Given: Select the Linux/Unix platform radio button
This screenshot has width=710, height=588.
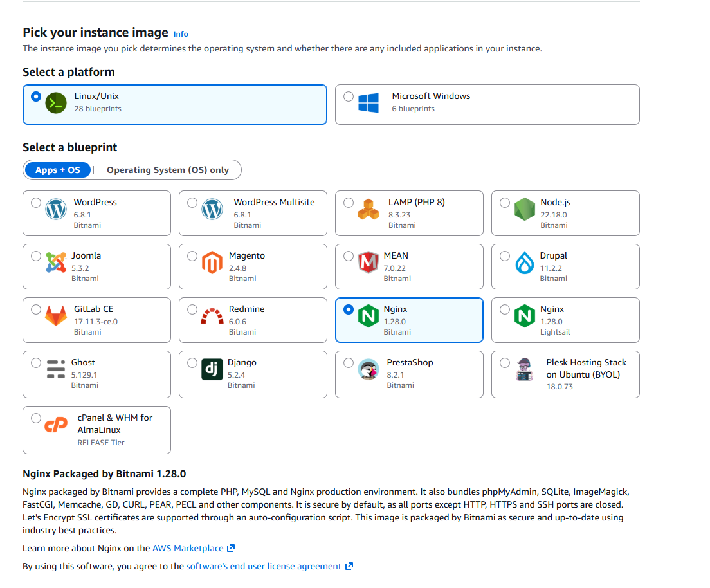Looking at the screenshot, I should pyautogui.click(x=36, y=96).
